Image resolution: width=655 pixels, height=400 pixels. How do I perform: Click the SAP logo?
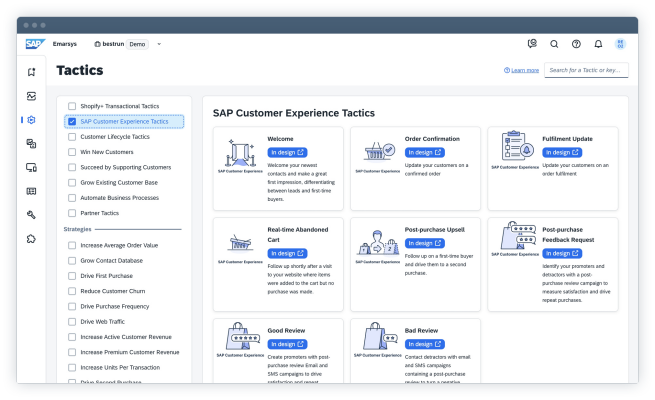click(x=35, y=44)
